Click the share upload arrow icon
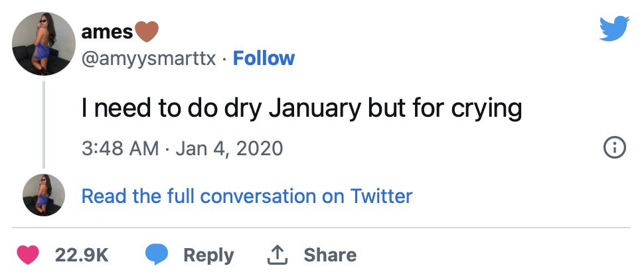 pyautogui.click(x=277, y=255)
